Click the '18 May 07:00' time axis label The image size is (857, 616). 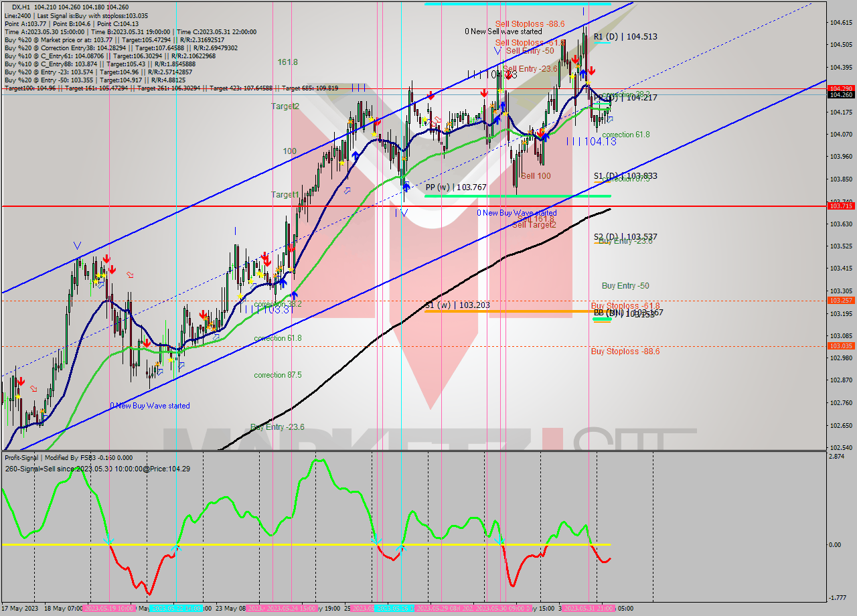63,609
